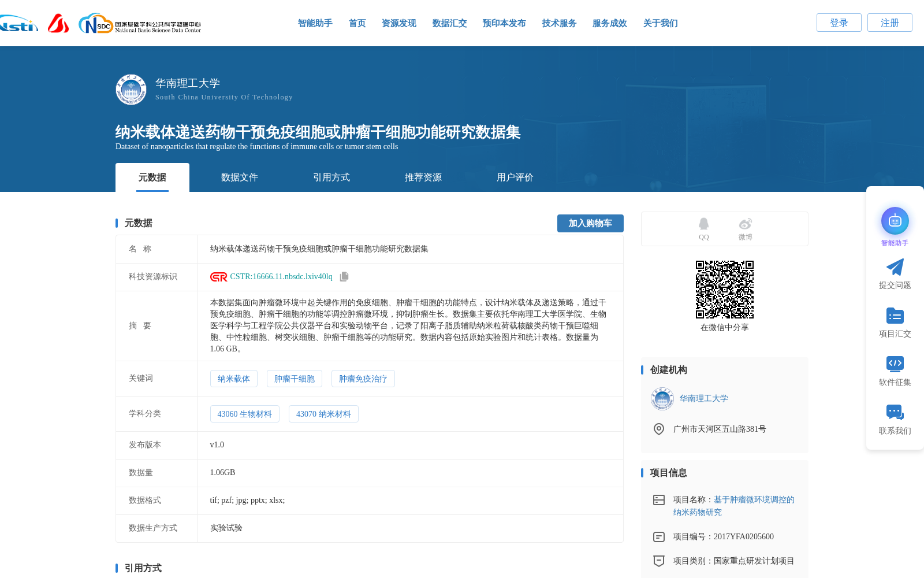Go to 首页 in navigation
924x578 pixels.
[x=357, y=23]
